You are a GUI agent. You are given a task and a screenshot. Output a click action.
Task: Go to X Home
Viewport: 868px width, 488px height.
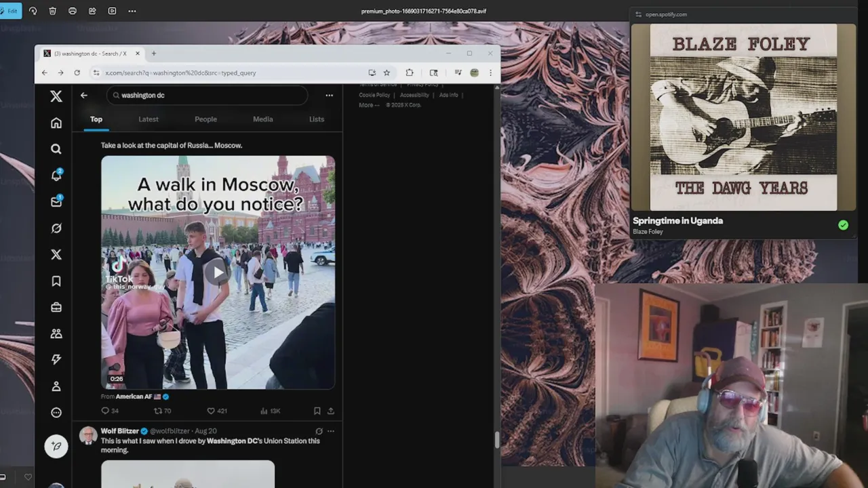pyautogui.click(x=56, y=123)
